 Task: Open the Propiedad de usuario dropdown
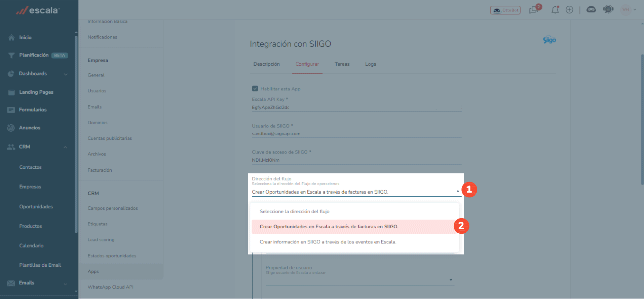pos(360,280)
